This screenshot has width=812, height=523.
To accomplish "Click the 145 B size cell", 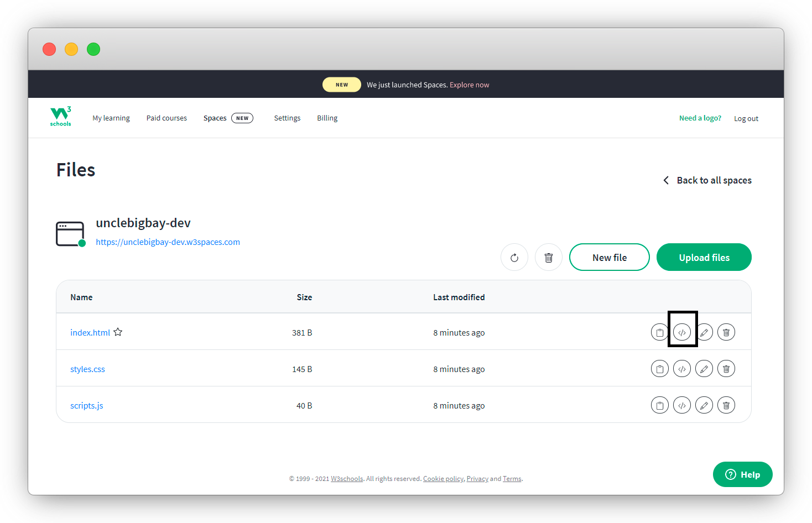I will click(x=302, y=369).
